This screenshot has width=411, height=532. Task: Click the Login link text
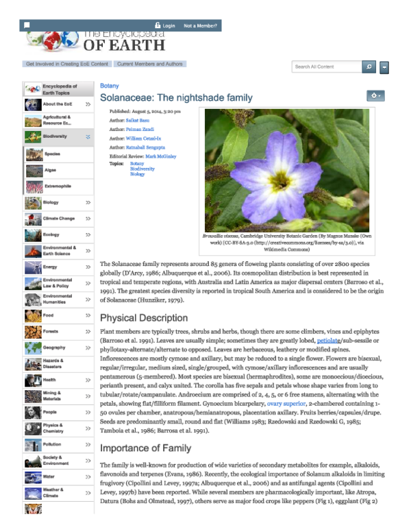(169, 26)
